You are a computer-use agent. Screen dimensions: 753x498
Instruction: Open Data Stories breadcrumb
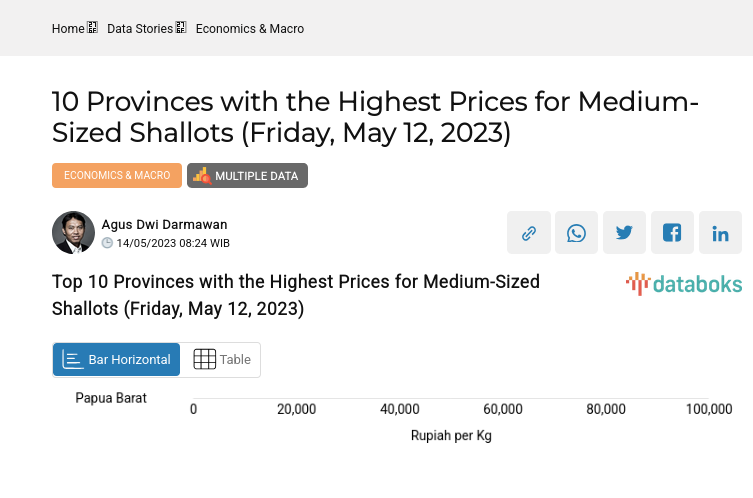[139, 29]
